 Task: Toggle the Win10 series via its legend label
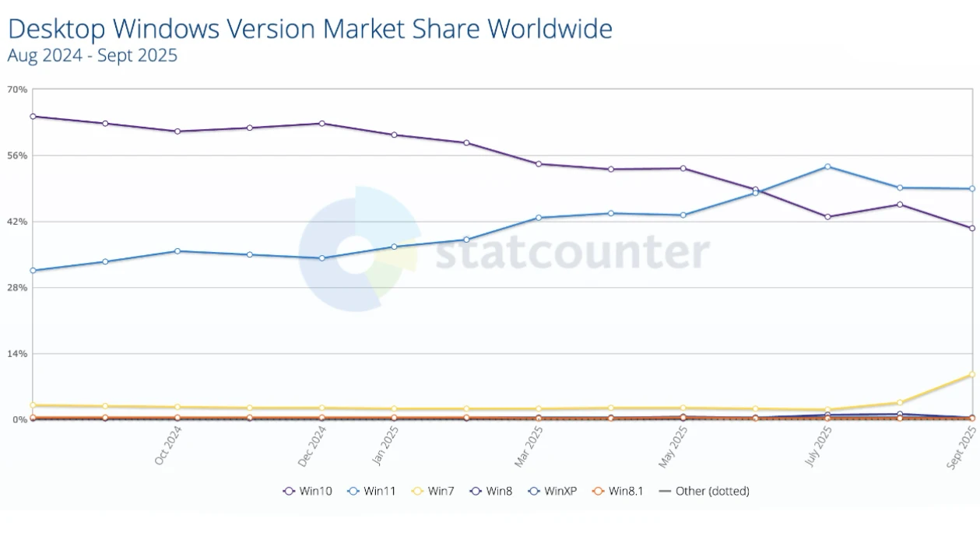(315, 491)
